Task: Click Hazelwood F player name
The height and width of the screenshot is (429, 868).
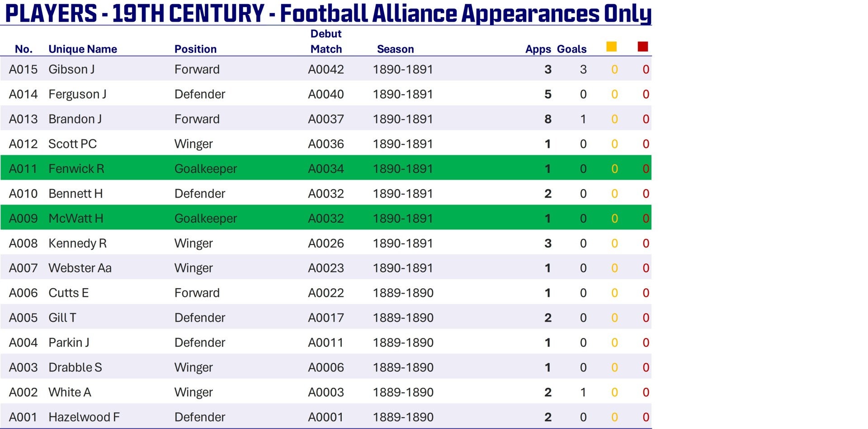Action: click(x=84, y=417)
